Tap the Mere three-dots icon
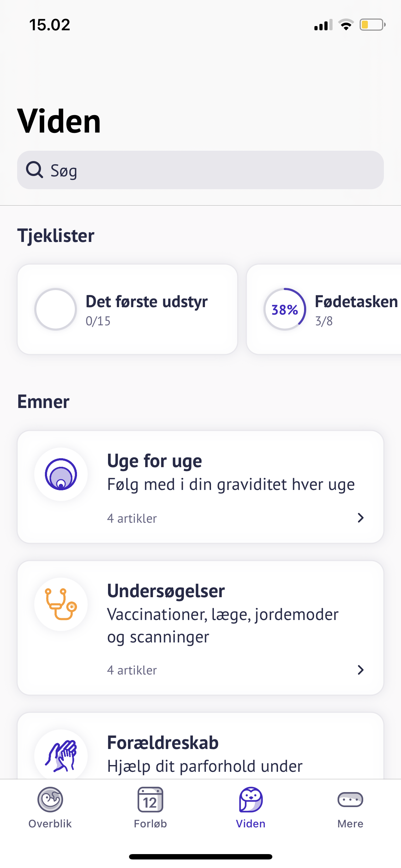This screenshot has width=401, height=868. (x=350, y=800)
